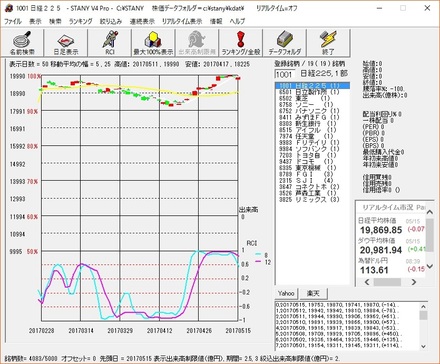
Task: Click 日経平均株価 value 19,869.85
Action: point(381,230)
